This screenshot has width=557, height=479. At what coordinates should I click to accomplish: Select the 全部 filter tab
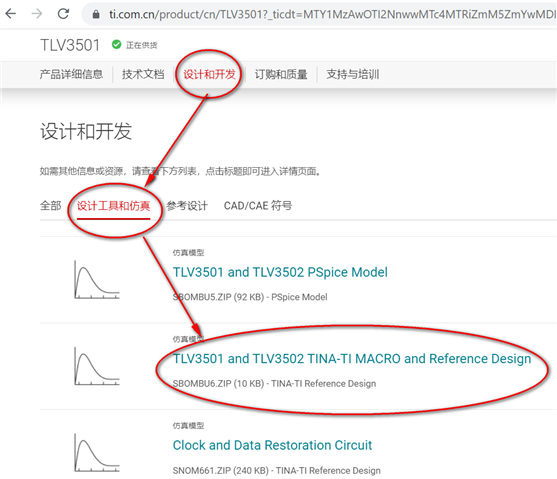(x=50, y=205)
